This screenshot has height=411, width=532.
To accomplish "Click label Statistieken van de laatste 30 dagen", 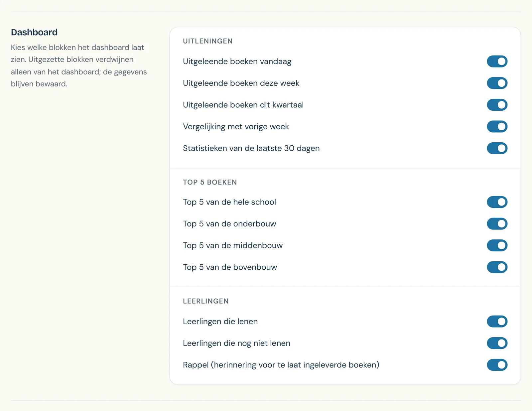I will [x=251, y=148].
